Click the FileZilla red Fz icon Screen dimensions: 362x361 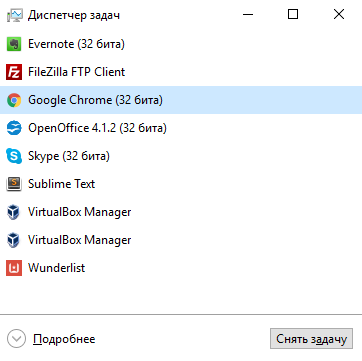(14, 72)
